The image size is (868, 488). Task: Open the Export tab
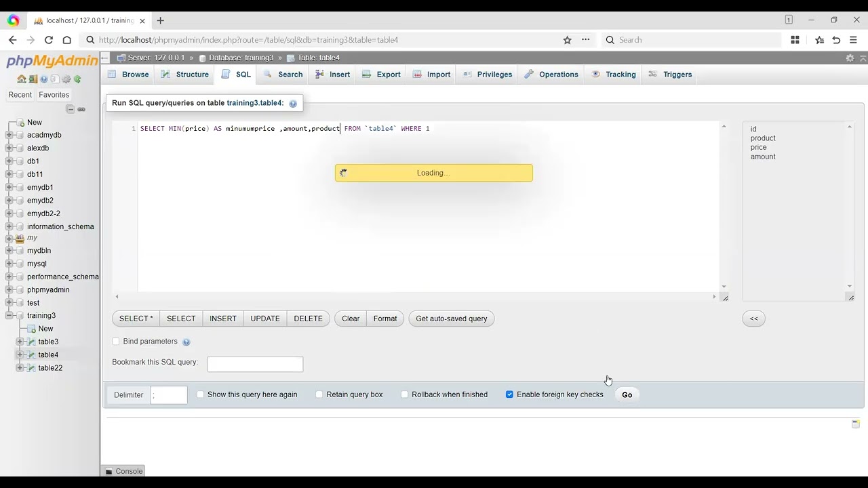[x=381, y=75]
